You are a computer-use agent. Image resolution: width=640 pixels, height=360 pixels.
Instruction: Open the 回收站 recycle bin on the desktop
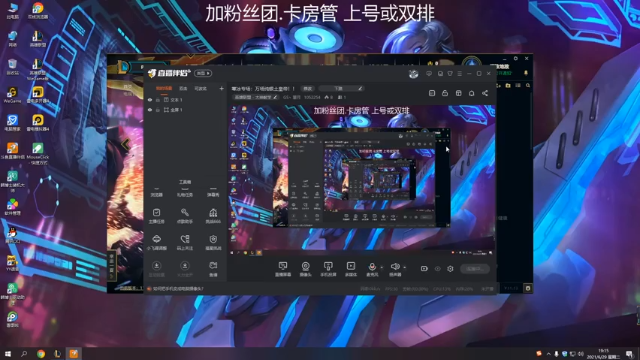pos(12,67)
